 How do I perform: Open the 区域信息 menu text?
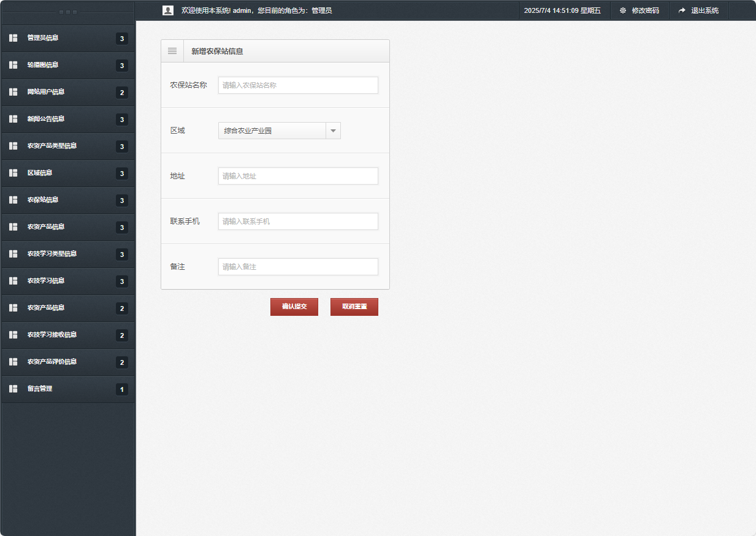pyautogui.click(x=40, y=173)
